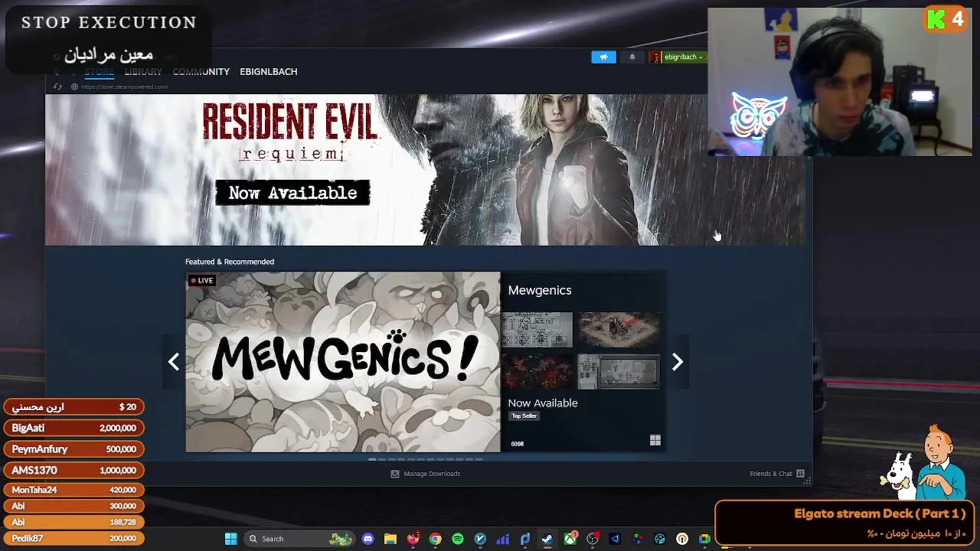The width and height of the screenshot is (980, 551).
Task: Click the Now Available banner button
Action: pyautogui.click(x=292, y=193)
